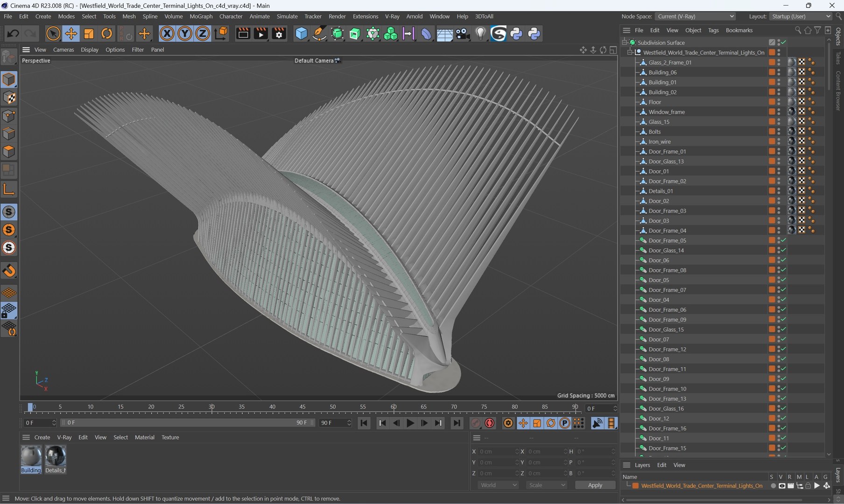Open the MoGraph menu
This screenshot has width=844, height=504.
(201, 16)
